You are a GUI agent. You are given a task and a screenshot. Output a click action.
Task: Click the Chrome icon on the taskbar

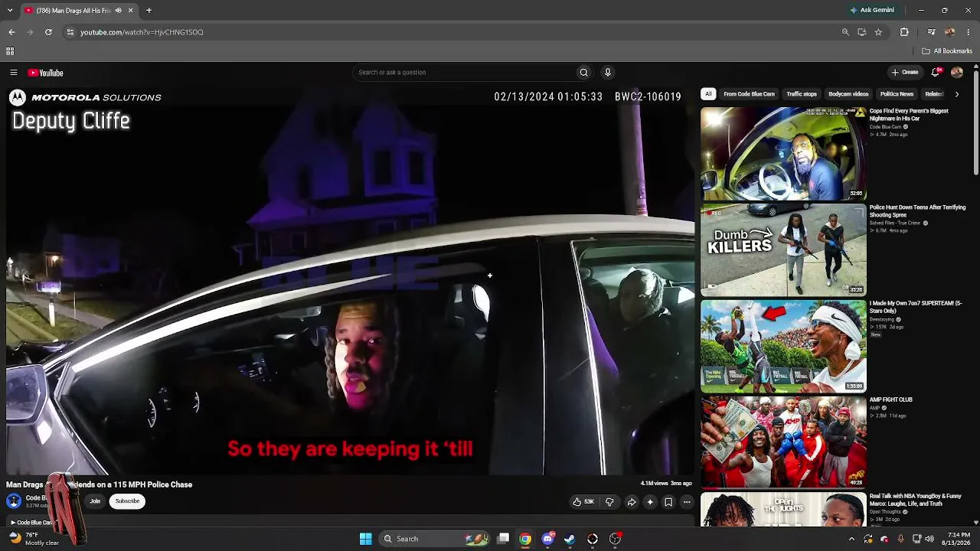[x=525, y=539]
